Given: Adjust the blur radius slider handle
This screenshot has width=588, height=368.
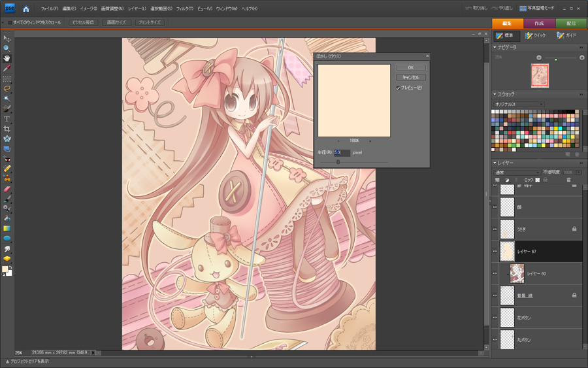Looking at the screenshot, I should 338,162.
